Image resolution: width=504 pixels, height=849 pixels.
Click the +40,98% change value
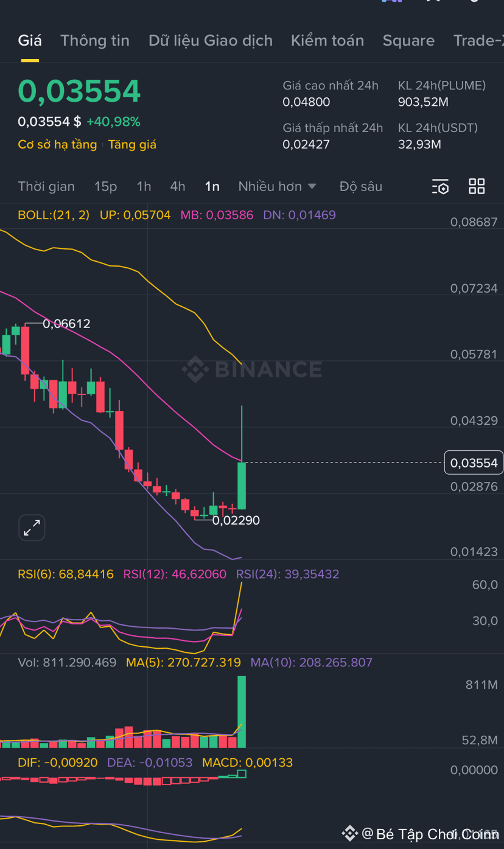[x=113, y=122]
